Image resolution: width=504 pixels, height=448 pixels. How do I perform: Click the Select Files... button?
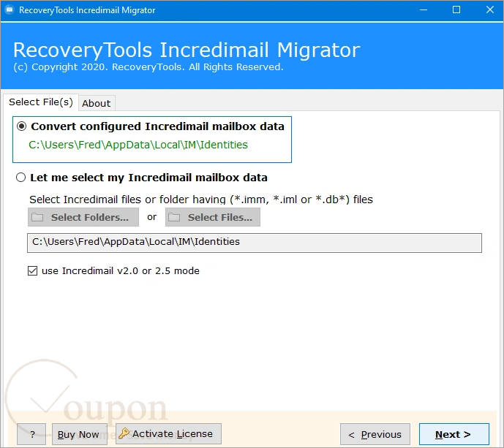coord(212,217)
